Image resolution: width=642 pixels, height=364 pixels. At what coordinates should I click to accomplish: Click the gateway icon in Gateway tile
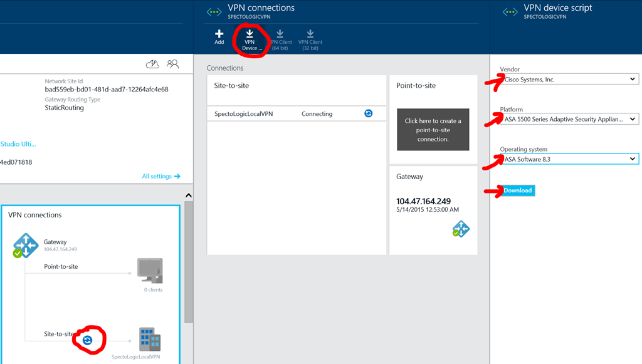pyautogui.click(x=461, y=229)
